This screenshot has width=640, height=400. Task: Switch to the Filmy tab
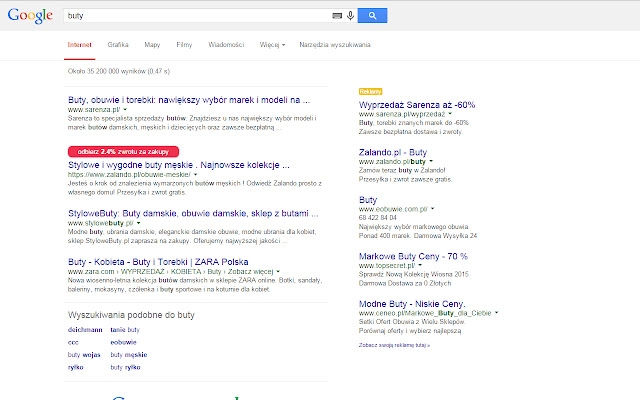pyautogui.click(x=184, y=45)
